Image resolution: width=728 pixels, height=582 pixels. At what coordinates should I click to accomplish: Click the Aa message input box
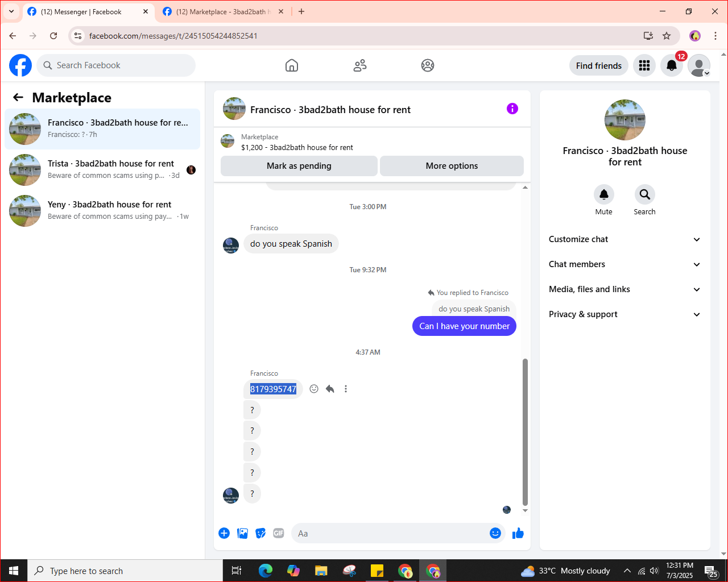pyautogui.click(x=390, y=533)
